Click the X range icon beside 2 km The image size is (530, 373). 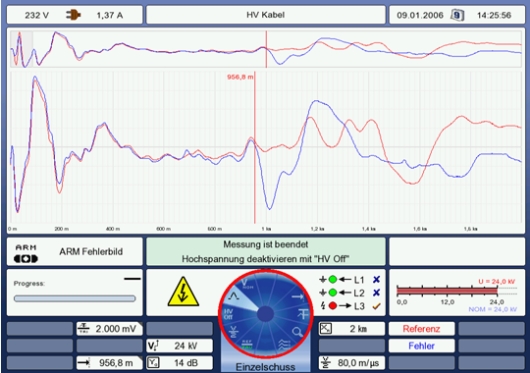click(x=326, y=329)
